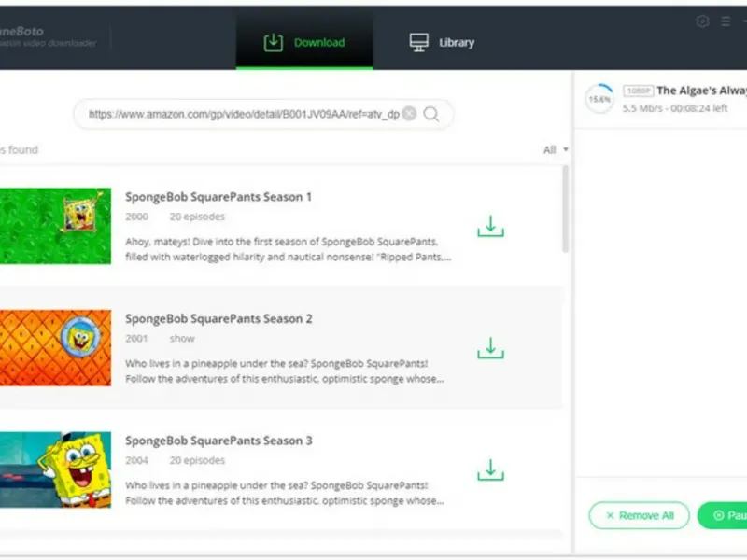Click the Remove All button
747x560 pixels.
pos(640,515)
